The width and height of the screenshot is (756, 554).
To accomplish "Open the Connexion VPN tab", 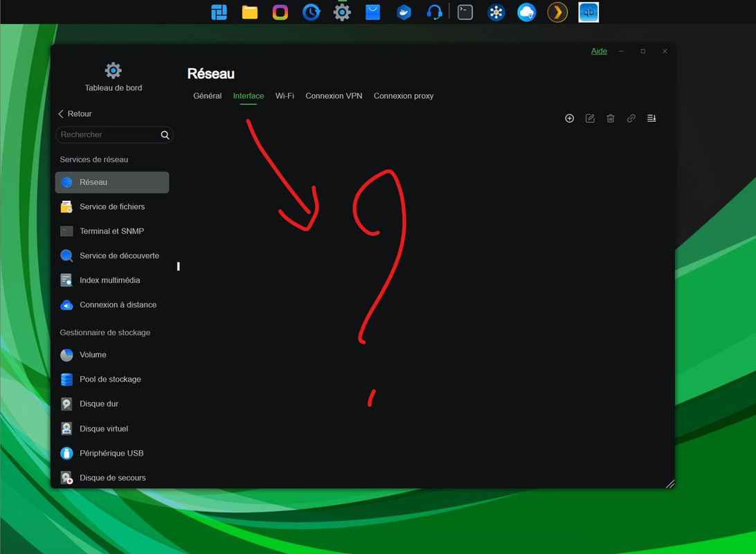I will tap(334, 96).
